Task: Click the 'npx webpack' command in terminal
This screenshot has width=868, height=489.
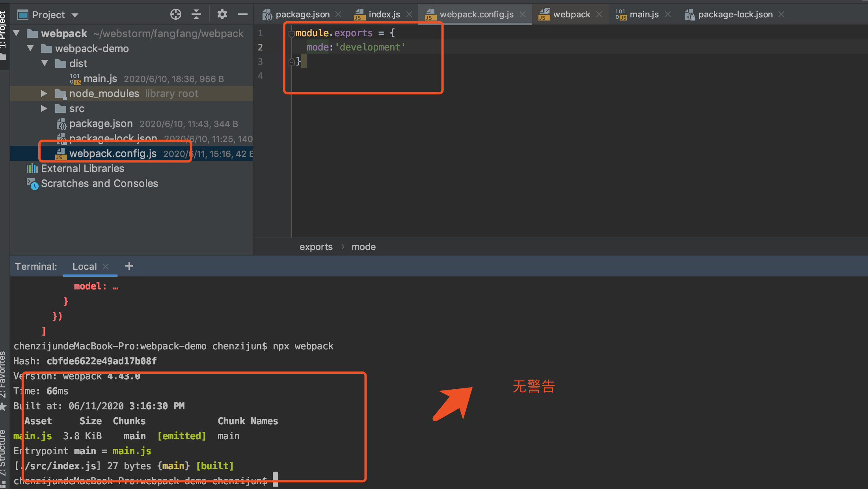Action: coord(303,346)
